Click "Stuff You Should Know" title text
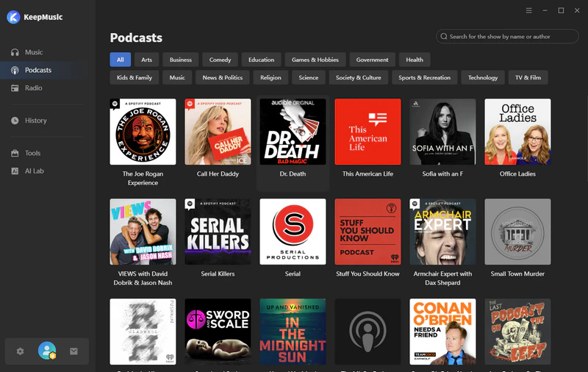Image resolution: width=588 pixels, height=372 pixels. point(368,274)
